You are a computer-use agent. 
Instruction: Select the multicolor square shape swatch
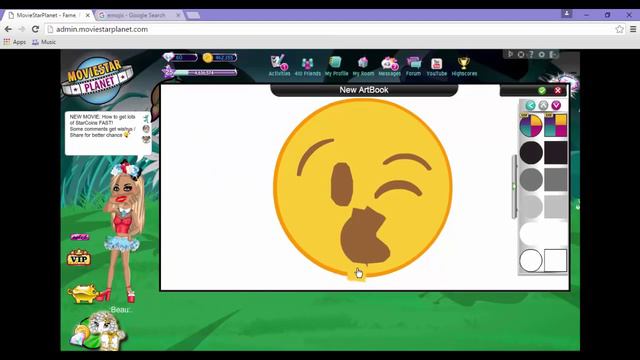[x=556, y=126]
